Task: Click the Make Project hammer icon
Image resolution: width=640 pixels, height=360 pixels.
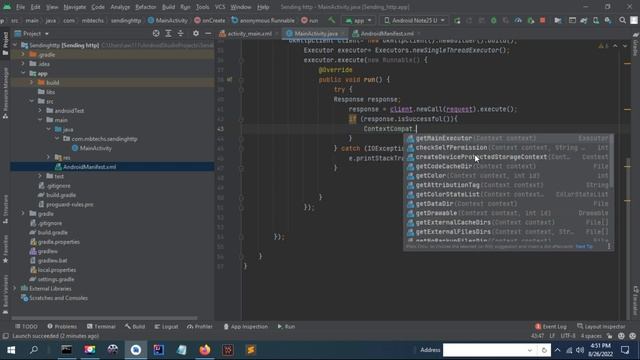Action: [331, 20]
